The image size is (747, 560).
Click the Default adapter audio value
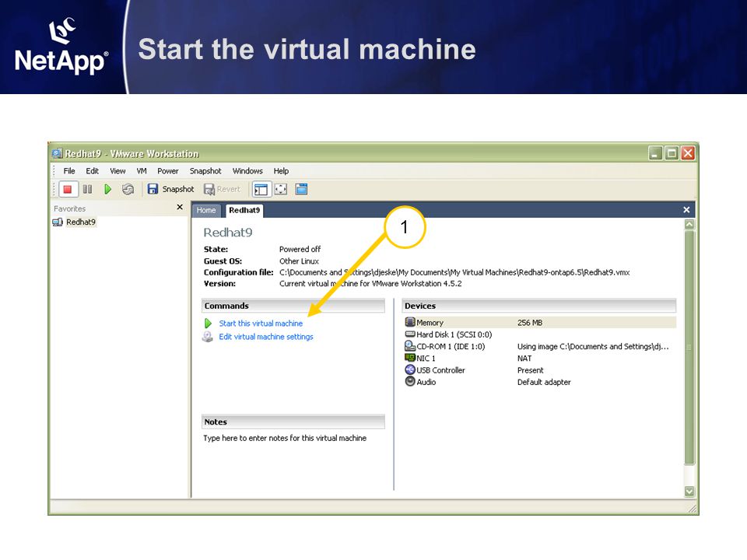pyautogui.click(x=544, y=383)
